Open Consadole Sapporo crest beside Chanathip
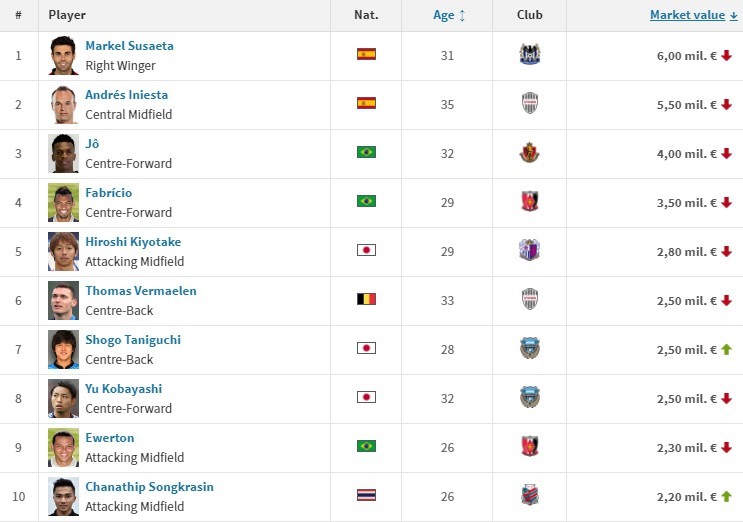This screenshot has width=743, height=522. click(529, 495)
